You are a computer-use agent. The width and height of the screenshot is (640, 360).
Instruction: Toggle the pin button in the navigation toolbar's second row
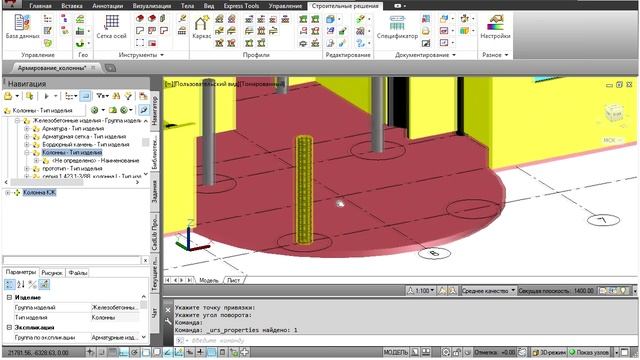click(x=143, y=110)
